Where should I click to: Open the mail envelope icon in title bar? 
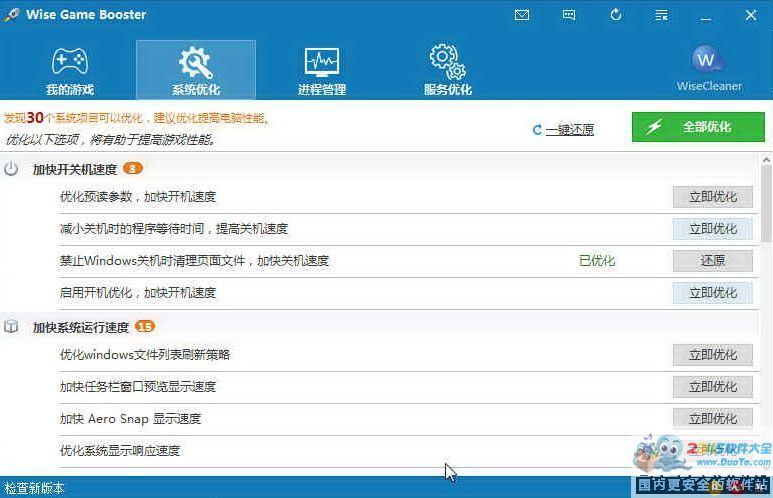coord(522,15)
